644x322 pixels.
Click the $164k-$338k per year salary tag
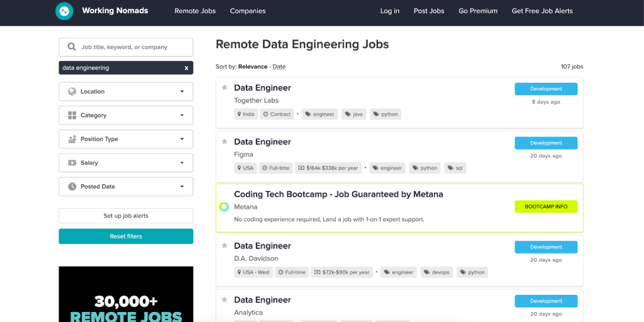[328, 168]
